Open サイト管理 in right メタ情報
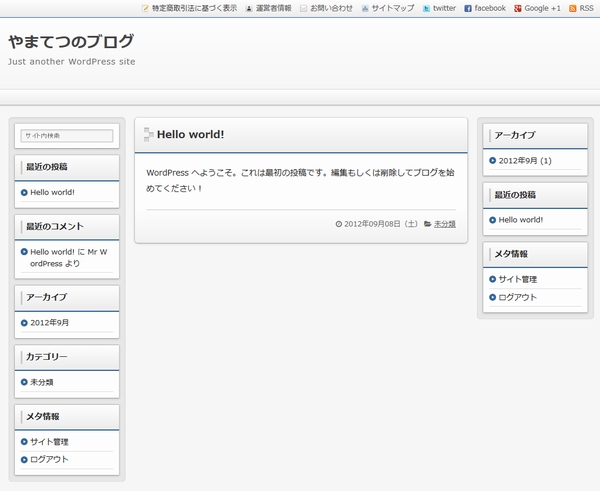The image size is (600, 491). click(x=518, y=279)
